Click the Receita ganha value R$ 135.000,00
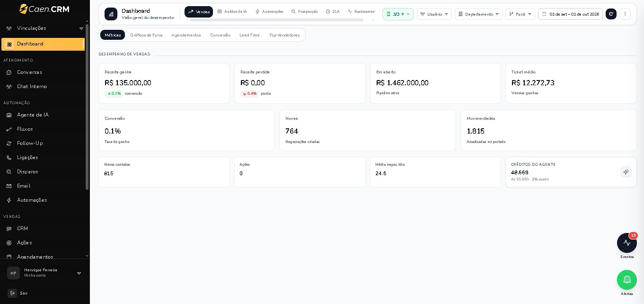644x304 pixels. (x=128, y=83)
